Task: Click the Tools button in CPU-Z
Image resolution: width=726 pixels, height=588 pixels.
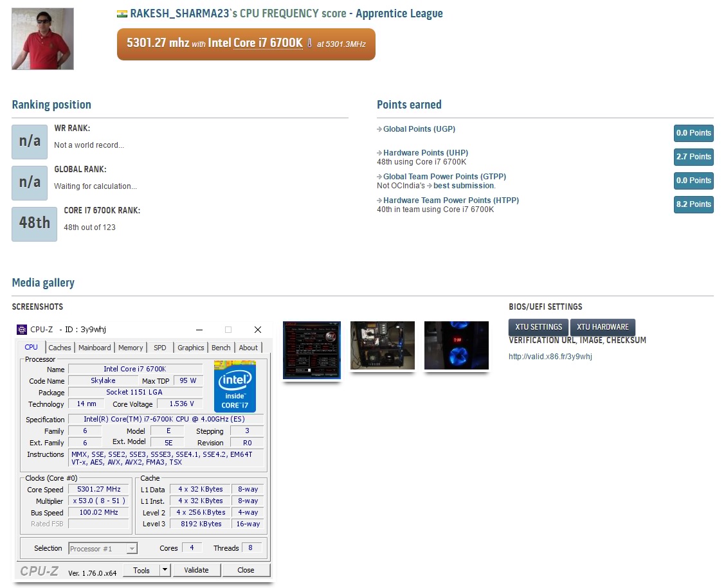Action: [x=141, y=570]
